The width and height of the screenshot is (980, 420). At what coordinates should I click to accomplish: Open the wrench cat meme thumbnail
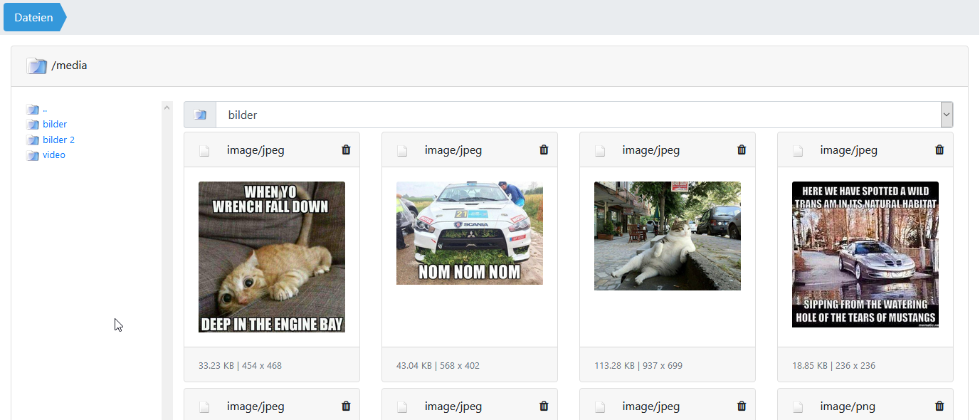coord(272,257)
